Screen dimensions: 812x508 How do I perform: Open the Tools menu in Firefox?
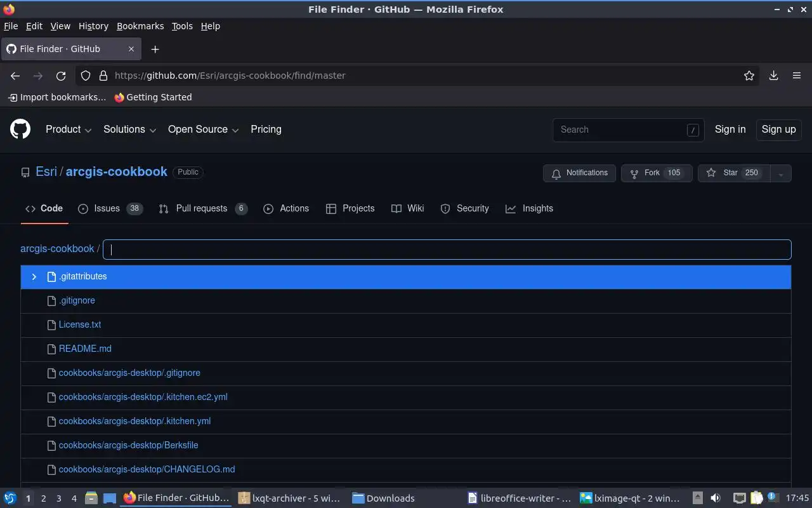[182, 26]
